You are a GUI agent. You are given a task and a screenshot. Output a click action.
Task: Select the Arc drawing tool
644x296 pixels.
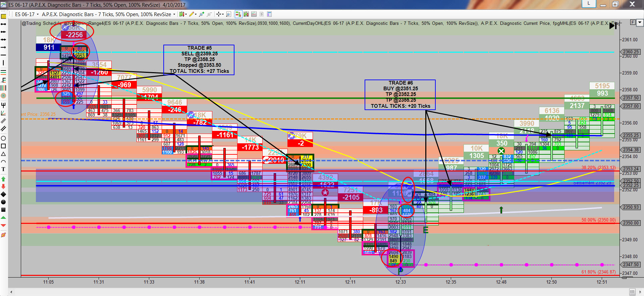point(3,161)
